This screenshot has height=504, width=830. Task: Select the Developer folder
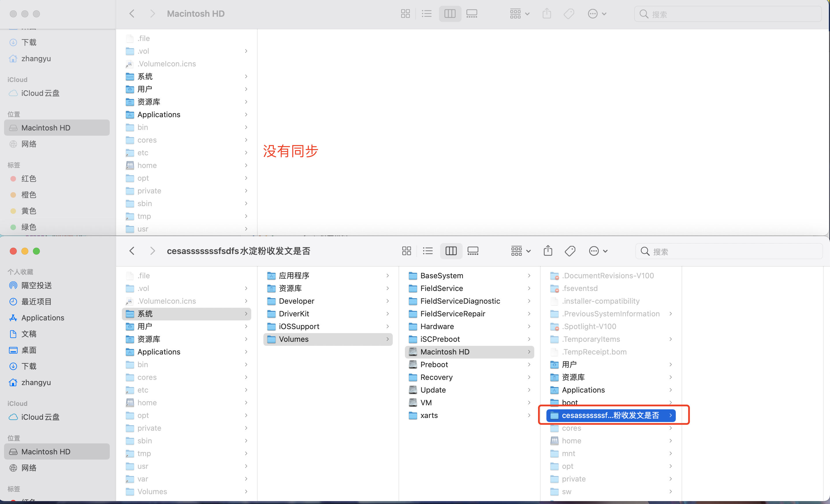tap(296, 301)
